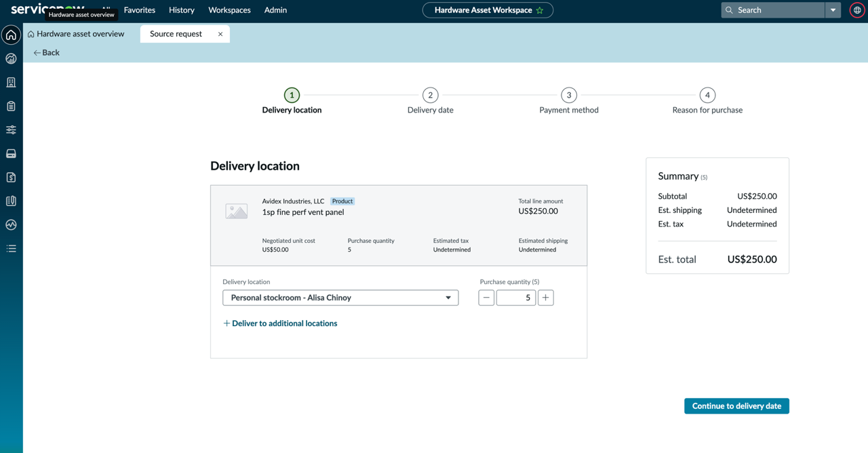Click the purchase quantity input field
The image size is (868, 453).
(x=516, y=298)
